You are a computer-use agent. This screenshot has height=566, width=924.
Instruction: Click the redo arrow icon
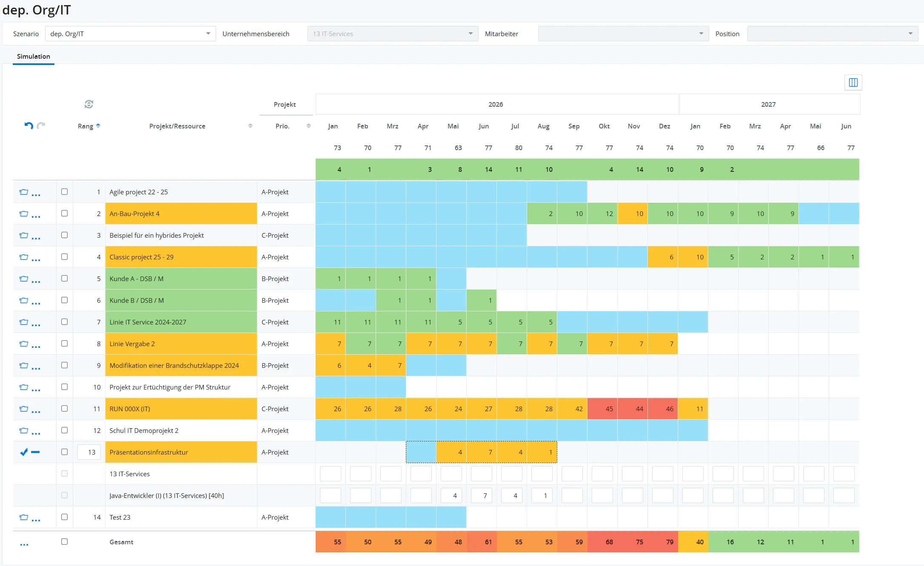coord(41,125)
